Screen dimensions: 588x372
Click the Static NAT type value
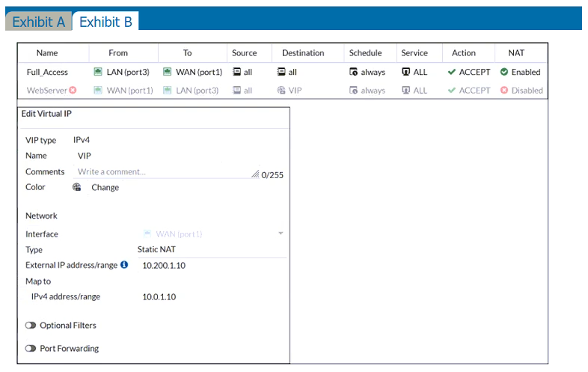(x=156, y=250)
